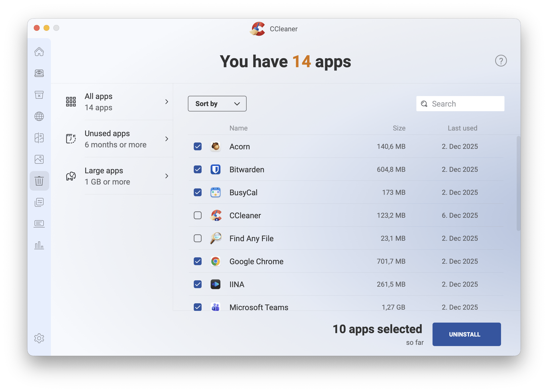Image resolution: width=548 pixels, height=392 pixels.
Task: Click the help question mark icon
Action: (x=501, y=61)
